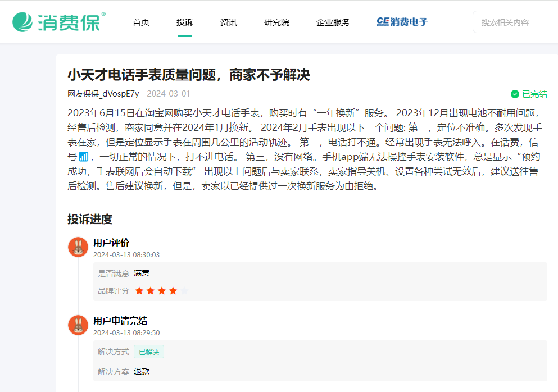
Task: Go to the 资讯 navigation tab
Action: click(x=229, y=22)
